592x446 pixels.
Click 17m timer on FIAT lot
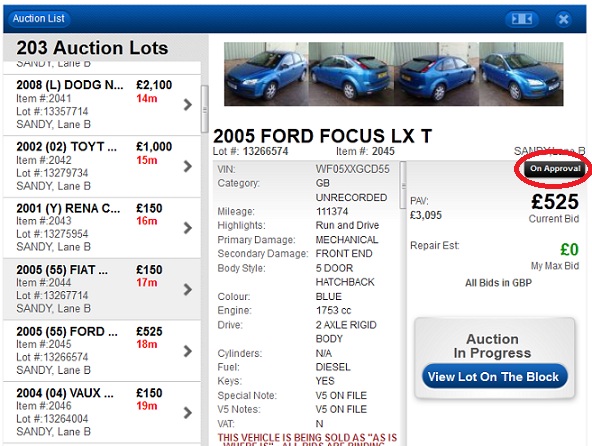click(146, 282)
